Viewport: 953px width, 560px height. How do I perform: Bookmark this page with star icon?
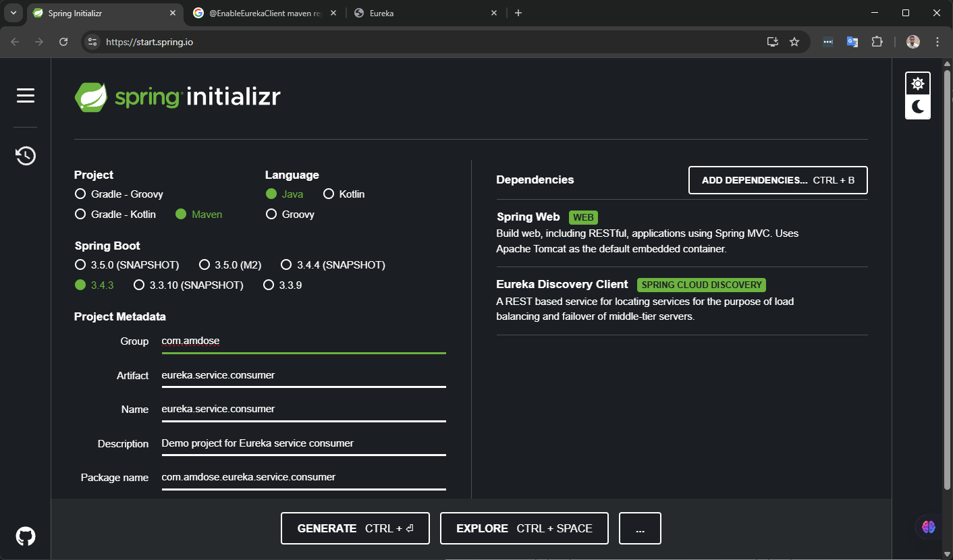[x=794, y=42]
